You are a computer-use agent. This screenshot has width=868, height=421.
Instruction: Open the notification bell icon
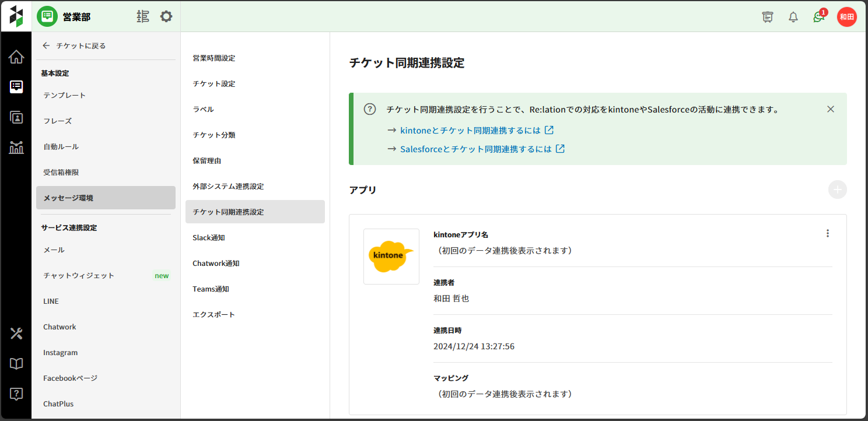tap(793, 17)
